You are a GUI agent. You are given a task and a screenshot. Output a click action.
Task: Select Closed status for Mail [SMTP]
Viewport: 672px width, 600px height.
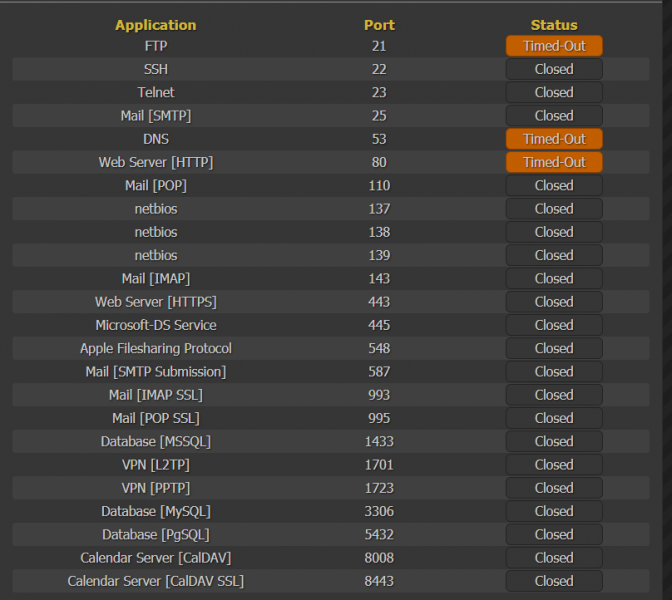[554, 116]
